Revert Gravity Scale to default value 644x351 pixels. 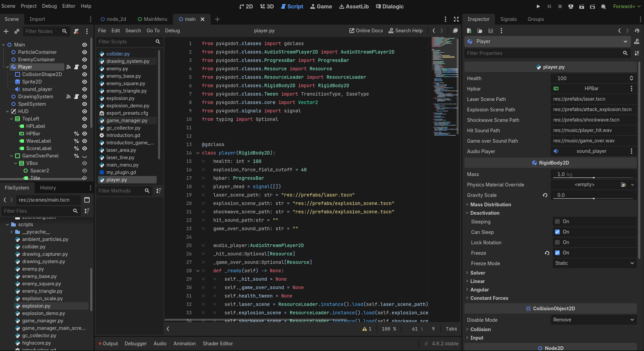click(545, 195)
